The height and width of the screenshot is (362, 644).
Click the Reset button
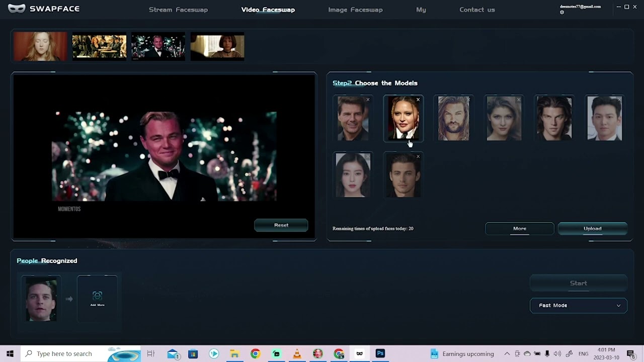[x=281, y=225]
